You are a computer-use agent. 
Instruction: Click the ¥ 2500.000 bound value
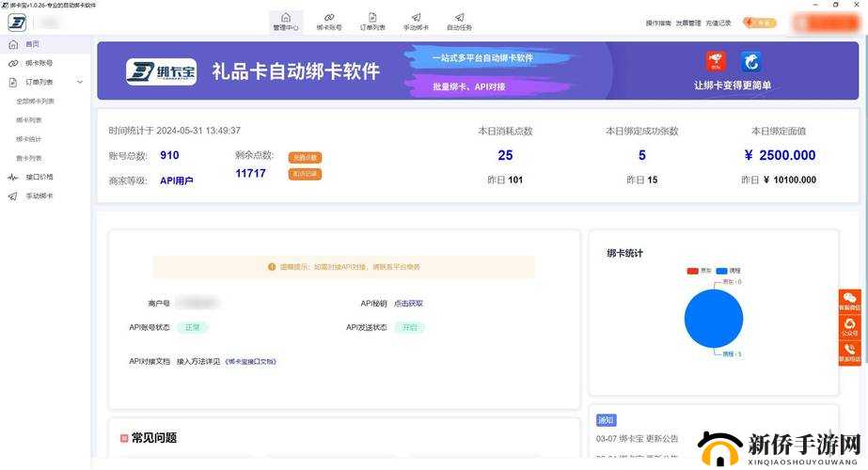point(780,155)
